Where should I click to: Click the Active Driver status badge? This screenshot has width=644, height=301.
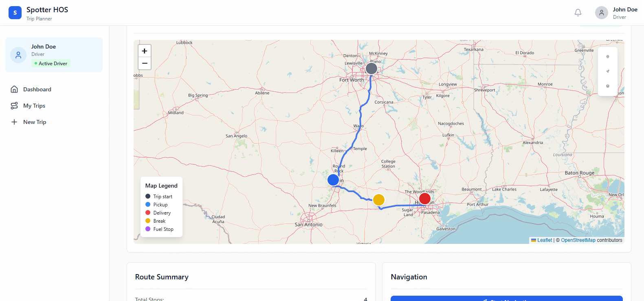coord(51,63)
